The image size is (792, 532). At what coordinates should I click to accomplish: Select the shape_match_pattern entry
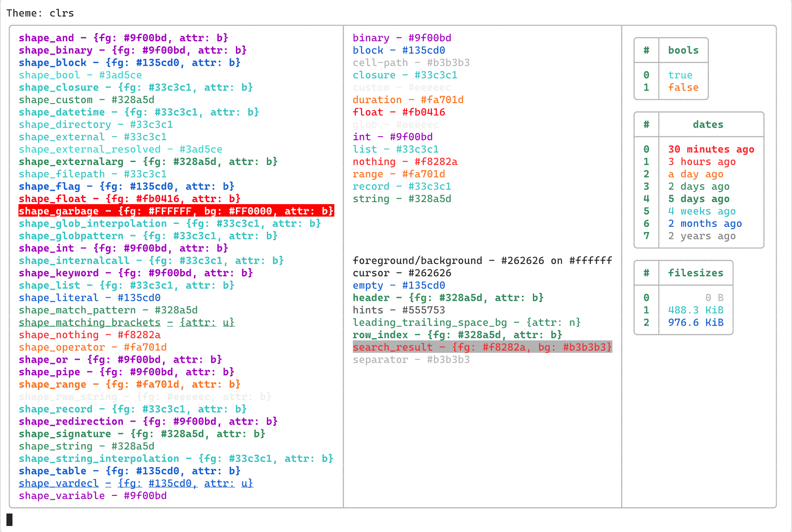point(108,310)
